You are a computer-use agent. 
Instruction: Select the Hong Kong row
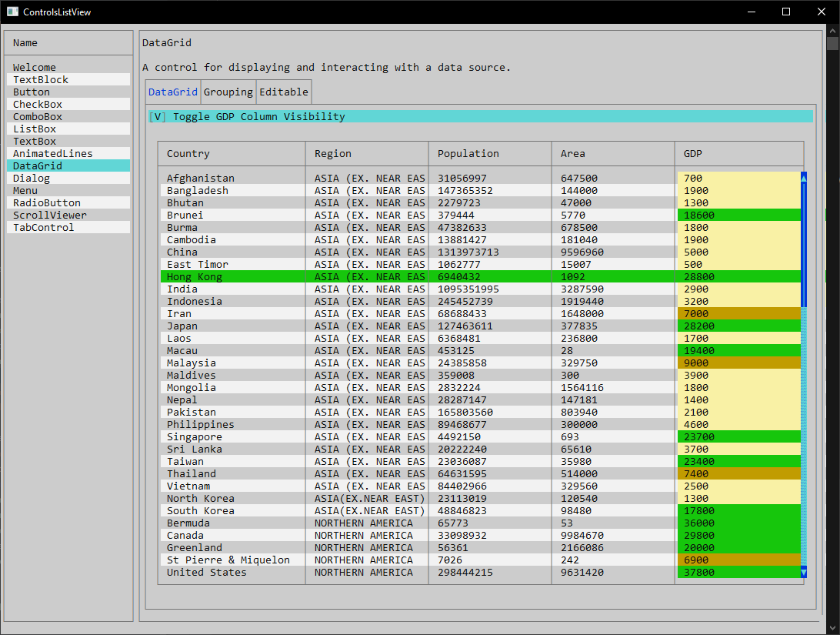[195, 277]
